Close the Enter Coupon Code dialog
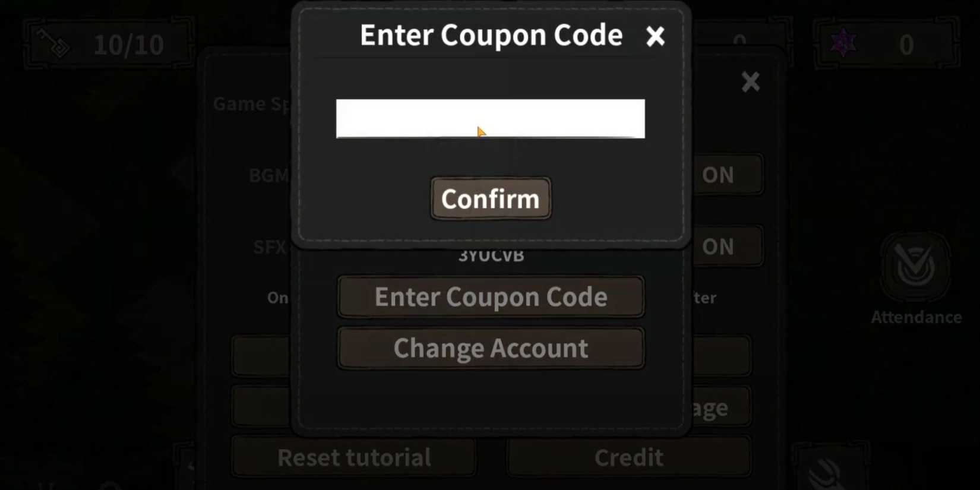 click(x=655, y=36)
